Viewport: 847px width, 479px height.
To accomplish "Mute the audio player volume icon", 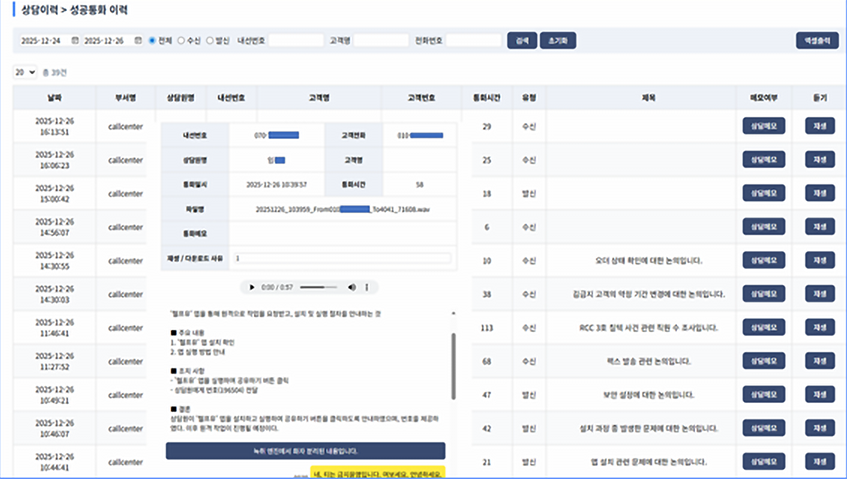I will tap(352, 287).
